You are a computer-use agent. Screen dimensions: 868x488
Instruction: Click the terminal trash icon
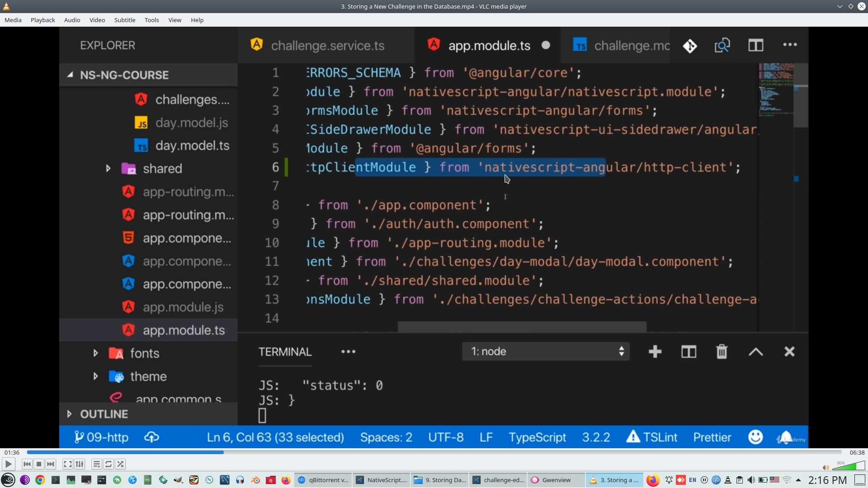(x=722, y=352)
